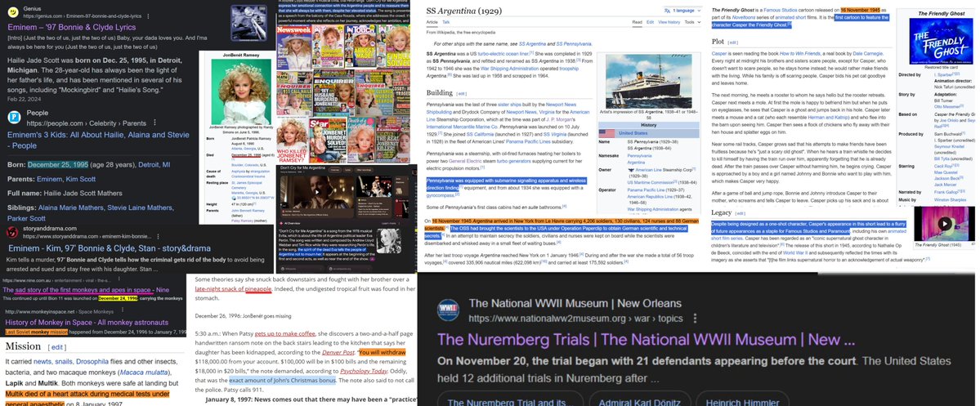Viewport: 980px width, 406px height.
Task: Click the National WWII Museum site favicon
Action: tap(448, 310)
